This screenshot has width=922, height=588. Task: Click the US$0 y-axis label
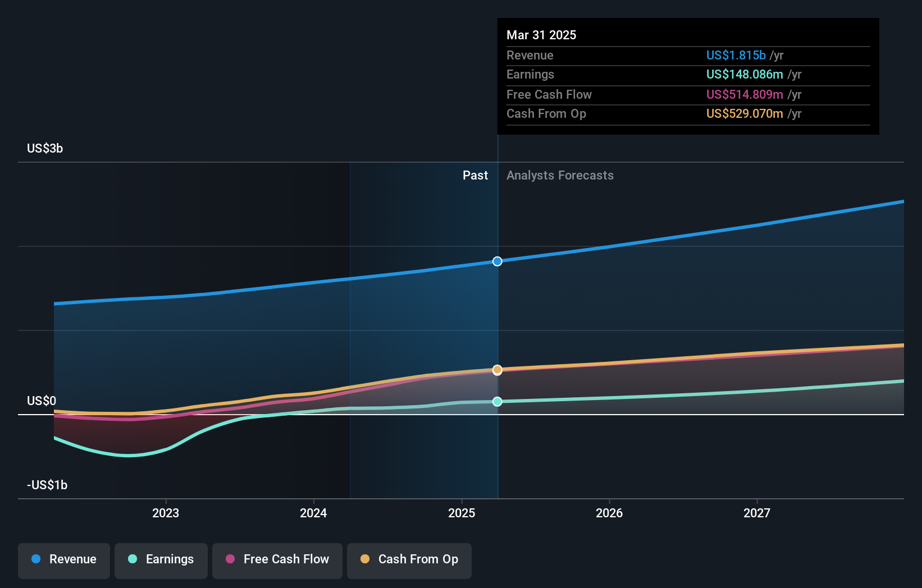42,401
